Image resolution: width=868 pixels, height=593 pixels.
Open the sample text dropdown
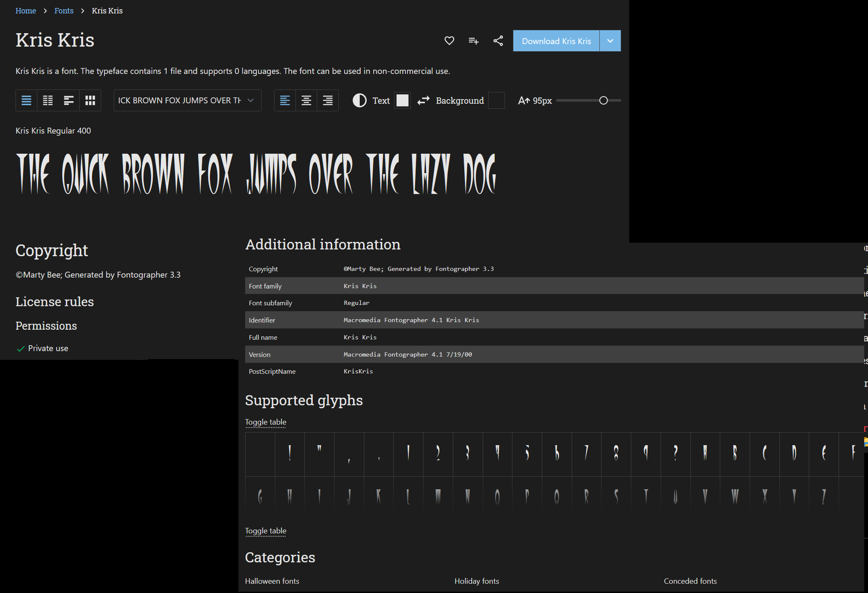(x=188, y=100)
